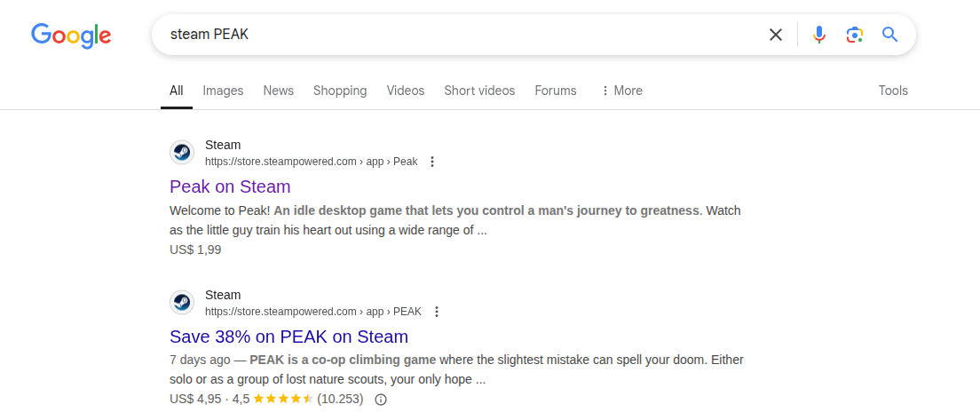Go to the Forums tab
Image resolution: width=980 pixels, height=420 pixels.
556,91
